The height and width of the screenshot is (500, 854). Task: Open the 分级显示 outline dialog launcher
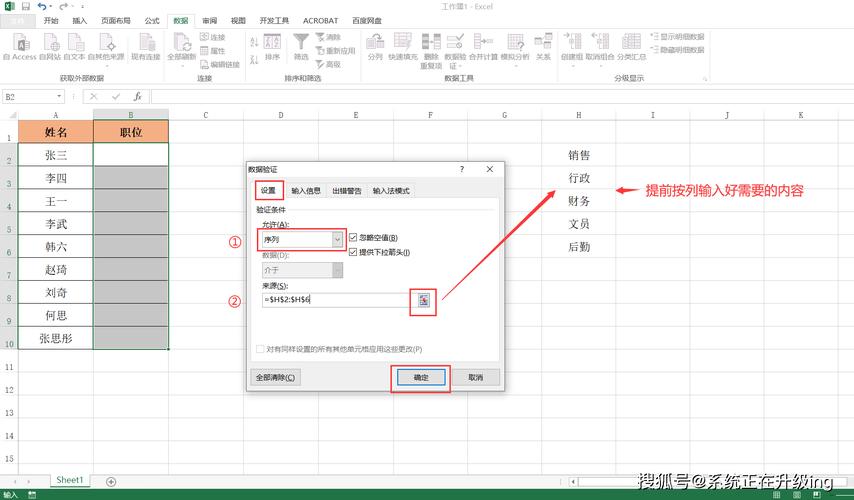[705, 79]
